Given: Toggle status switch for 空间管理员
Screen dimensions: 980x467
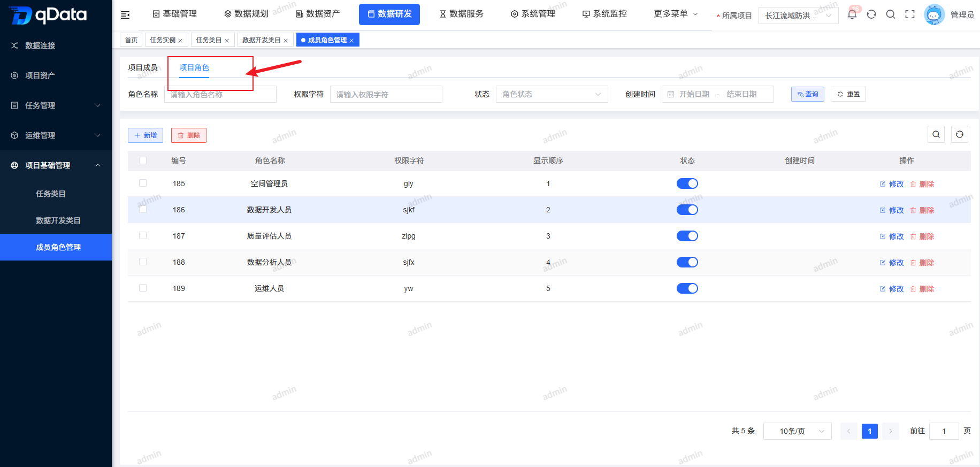Looking at the screenshot, I should pos(687,183).
